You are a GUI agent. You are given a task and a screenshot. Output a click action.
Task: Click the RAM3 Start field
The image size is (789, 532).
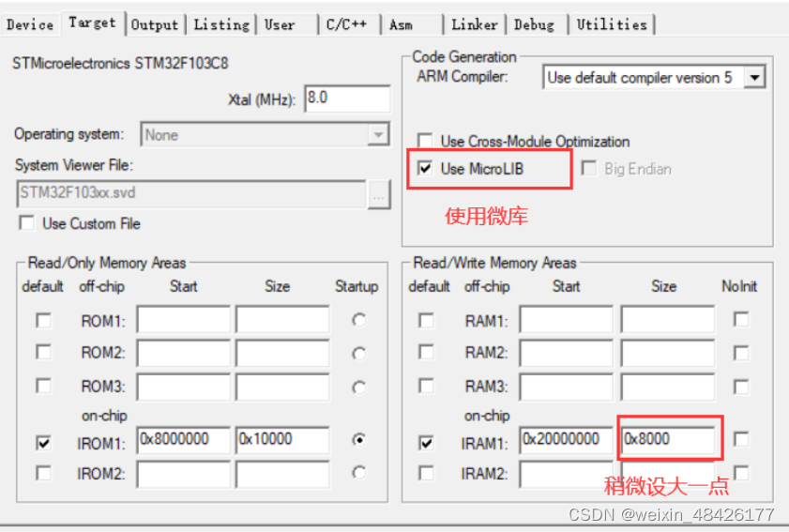(x=567, y=387)
